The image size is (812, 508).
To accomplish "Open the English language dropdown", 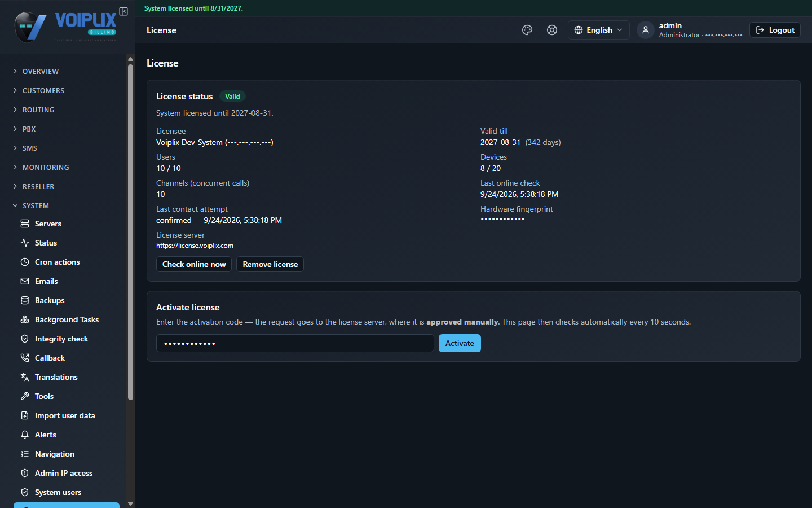I will coord(598,30).
